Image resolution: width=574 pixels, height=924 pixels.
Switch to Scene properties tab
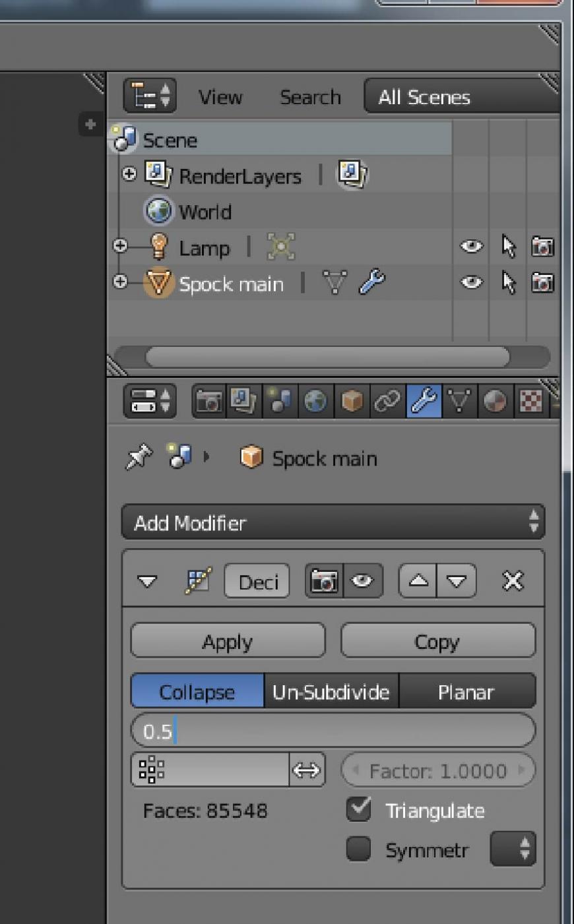280,401
